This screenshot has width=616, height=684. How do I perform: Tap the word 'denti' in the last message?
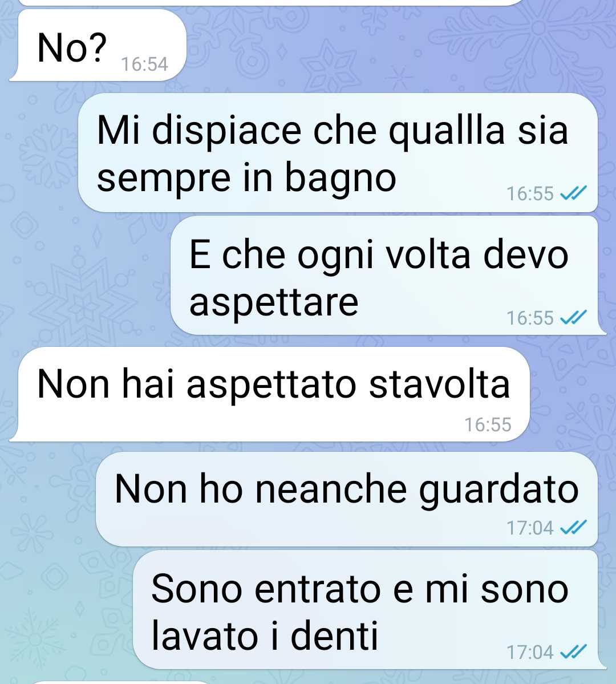coord(334,636)
